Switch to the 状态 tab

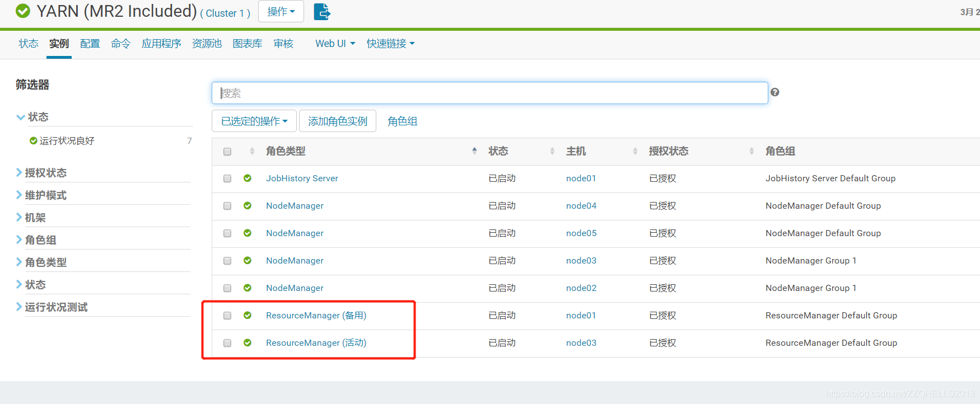(29, 43)
